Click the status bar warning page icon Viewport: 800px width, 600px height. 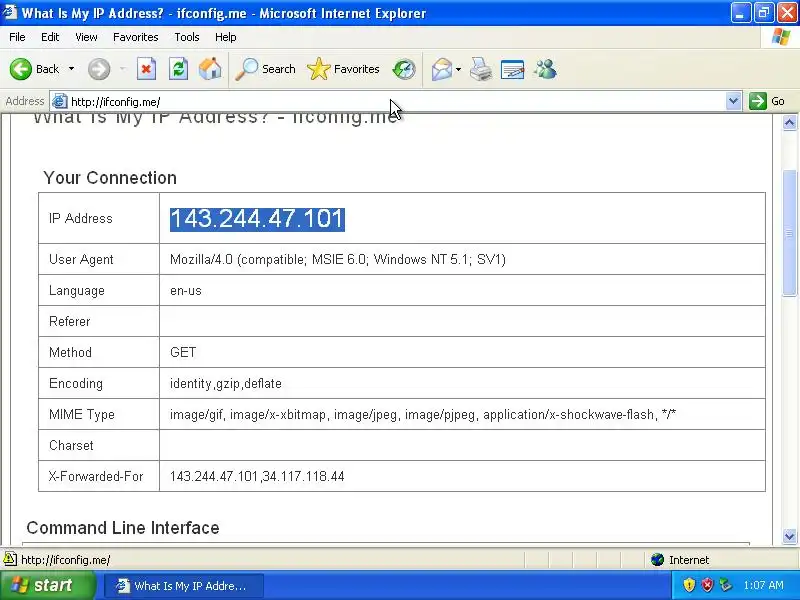tap(10, 560)
